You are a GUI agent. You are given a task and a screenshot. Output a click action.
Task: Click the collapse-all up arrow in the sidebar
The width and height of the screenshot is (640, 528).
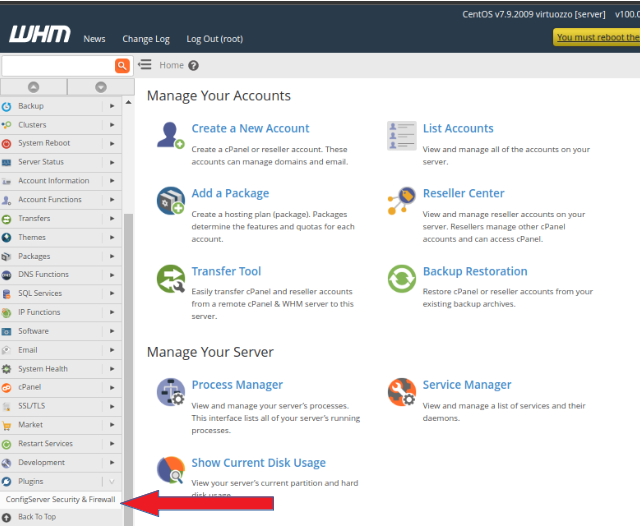tap(33, 87)
